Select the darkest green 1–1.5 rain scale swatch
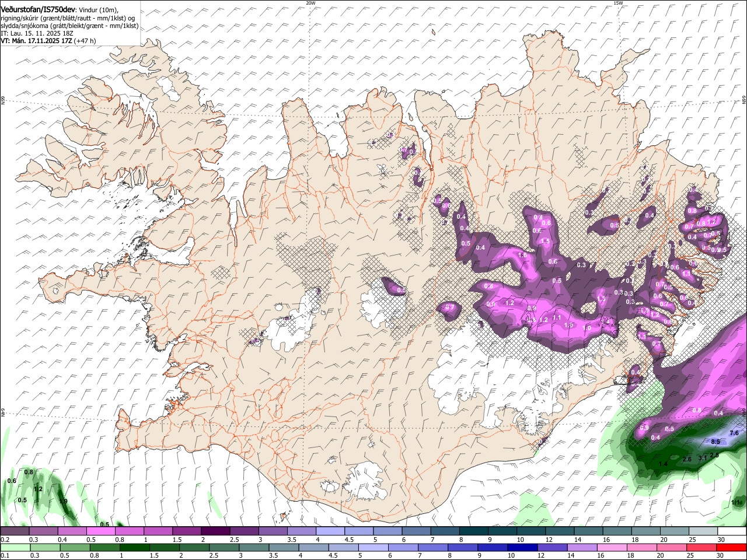Viewport: 747px width, 560px height. [x=134, y=547]
